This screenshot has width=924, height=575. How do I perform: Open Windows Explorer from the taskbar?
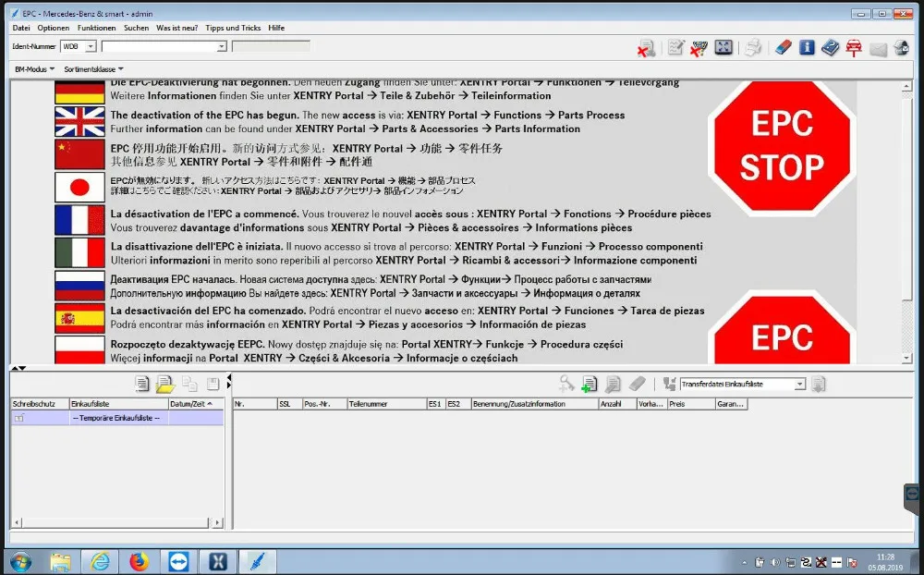pyautogui.click(x=60, y=562)
